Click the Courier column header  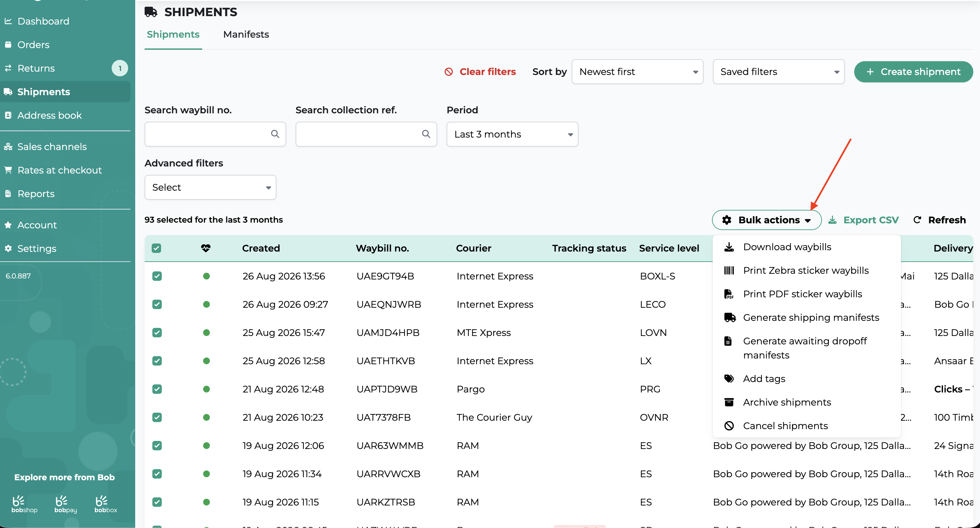click(x=473, y=249)
